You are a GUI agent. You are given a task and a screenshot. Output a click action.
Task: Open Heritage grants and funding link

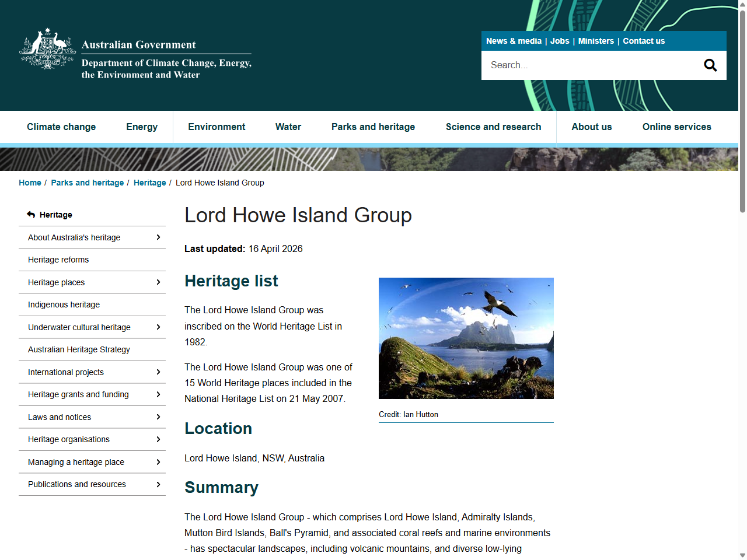(x=78, y=394)
